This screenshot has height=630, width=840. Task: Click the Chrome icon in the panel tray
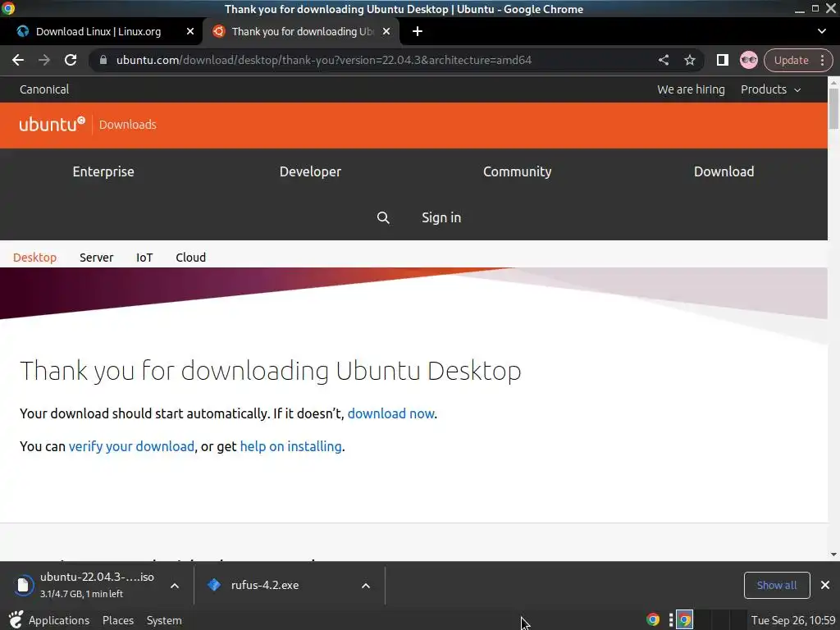click(652, 620)
